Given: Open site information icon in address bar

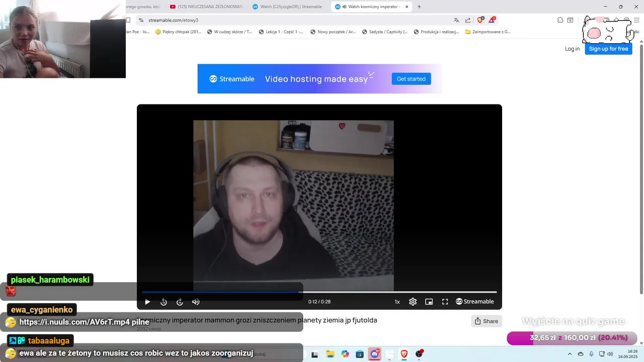Looking at the screenshot, I should coord(141,20).
